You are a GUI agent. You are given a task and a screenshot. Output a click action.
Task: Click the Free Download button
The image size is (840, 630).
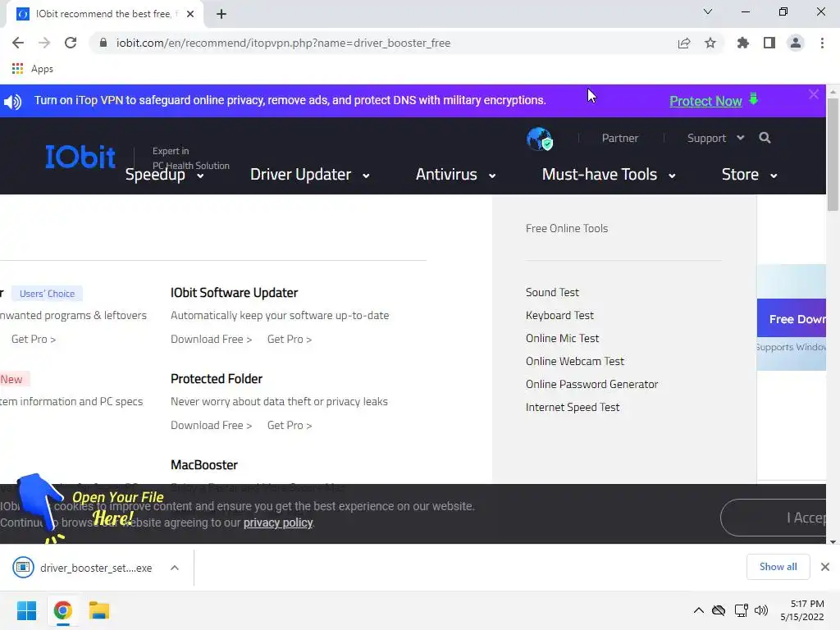pos(792,318)
